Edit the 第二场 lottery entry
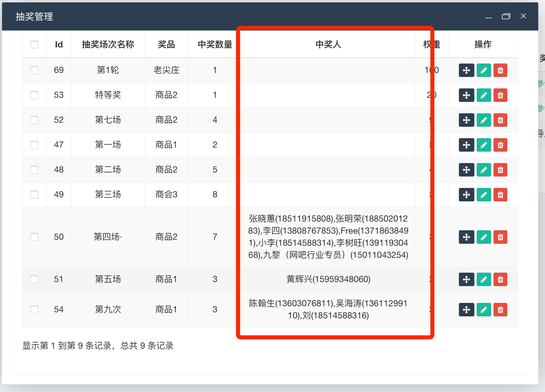This screenshot has width=545, height=392. click(483, 170)
